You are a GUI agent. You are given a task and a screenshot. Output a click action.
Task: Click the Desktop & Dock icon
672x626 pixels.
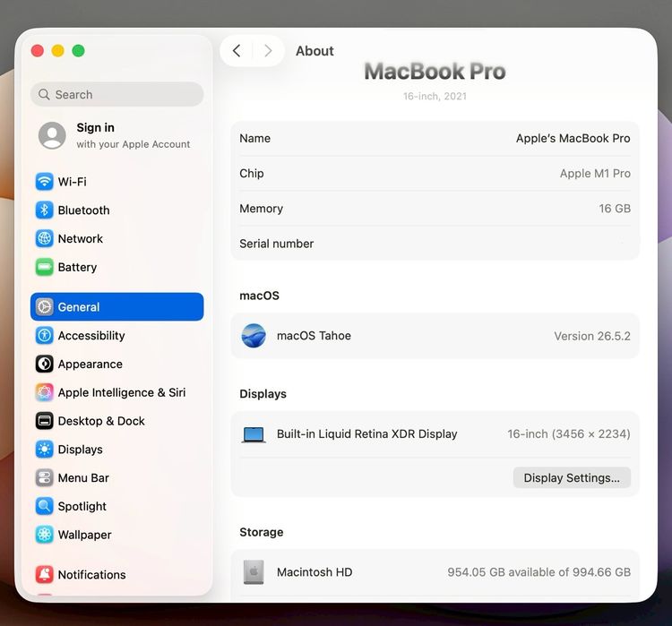44,421
